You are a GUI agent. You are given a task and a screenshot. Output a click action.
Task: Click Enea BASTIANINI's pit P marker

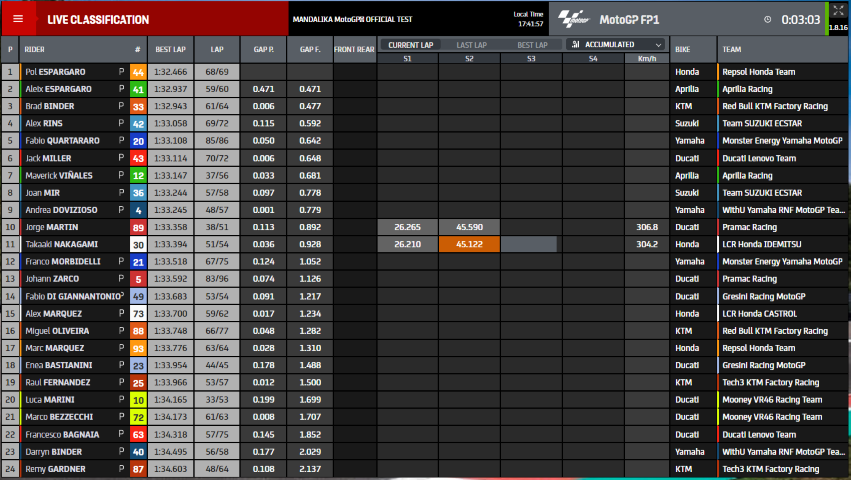point(122,365)
